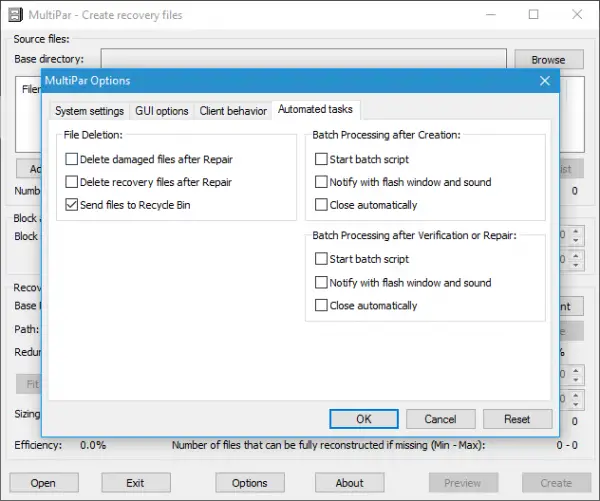Check Close automatically after Verification or Repair
Image resolution: width=600 pixels, height=501 pixels.
click(321, 305)
